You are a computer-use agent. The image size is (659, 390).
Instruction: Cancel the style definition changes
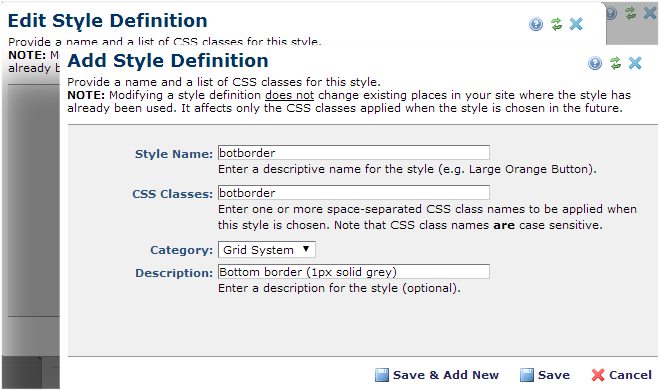click(622, 375)
